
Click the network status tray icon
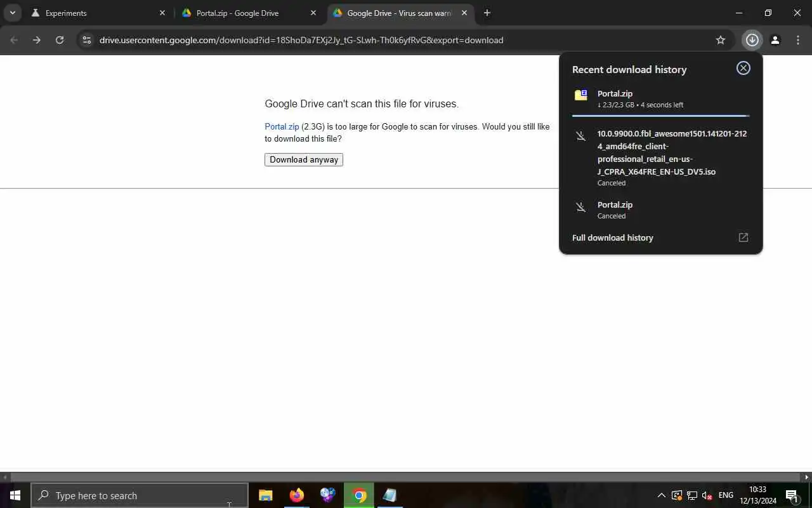point(692,495)
